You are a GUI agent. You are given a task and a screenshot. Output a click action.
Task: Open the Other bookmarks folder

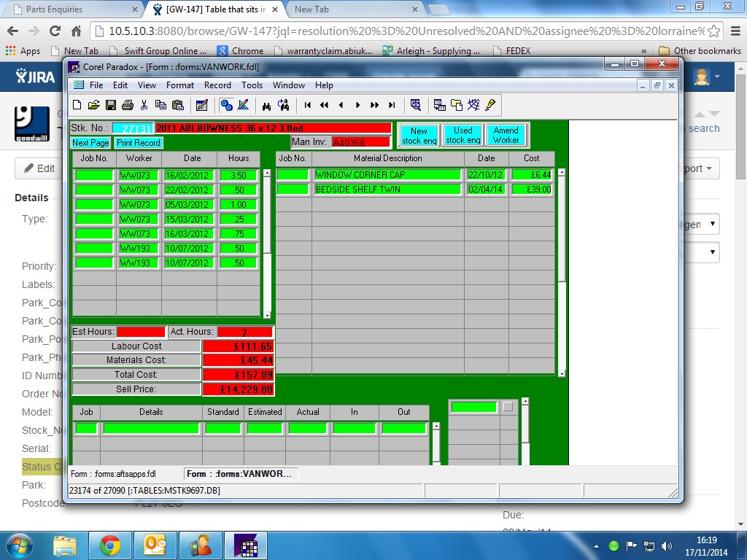pyautogui.click(x=700, y=51)
